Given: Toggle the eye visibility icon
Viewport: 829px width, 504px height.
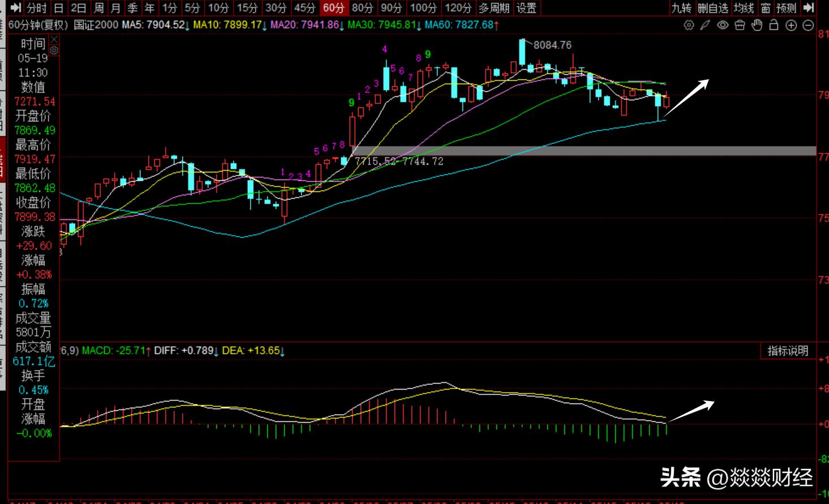Looking at the screenshot, I should (x=723, y=25).
